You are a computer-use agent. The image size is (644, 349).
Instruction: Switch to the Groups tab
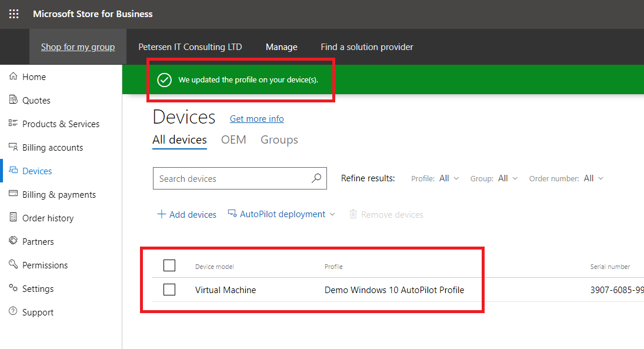coord(279,139)
